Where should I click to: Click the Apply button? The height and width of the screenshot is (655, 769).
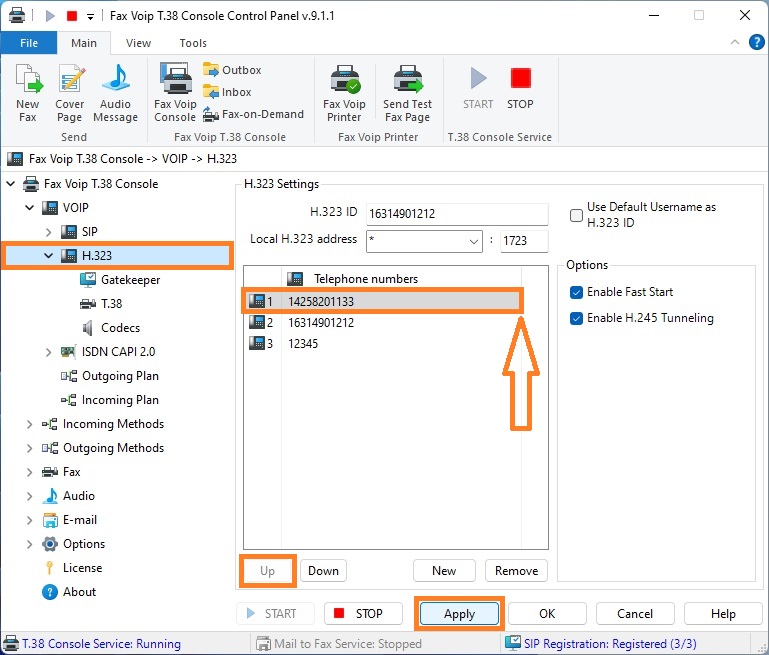[x=460, y=614]
